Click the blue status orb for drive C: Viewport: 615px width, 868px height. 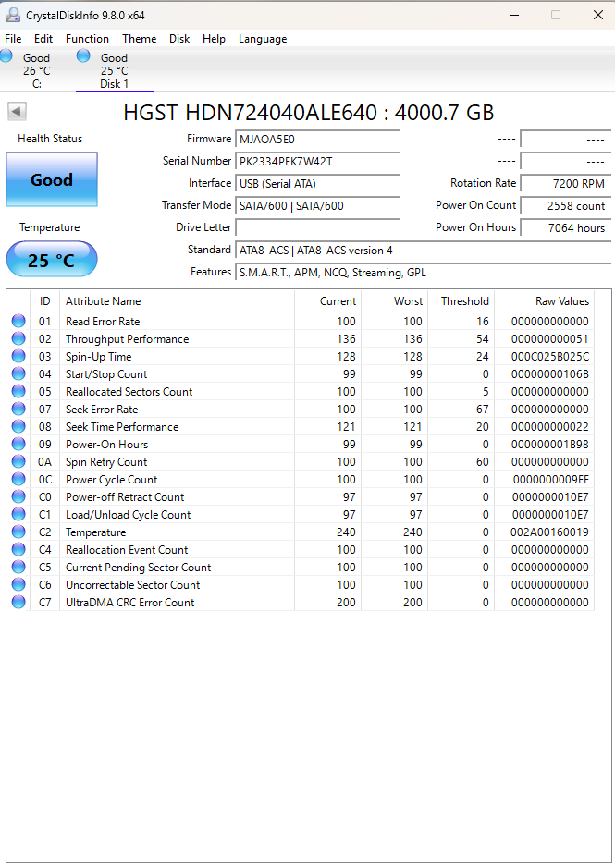tap(6, 55)
